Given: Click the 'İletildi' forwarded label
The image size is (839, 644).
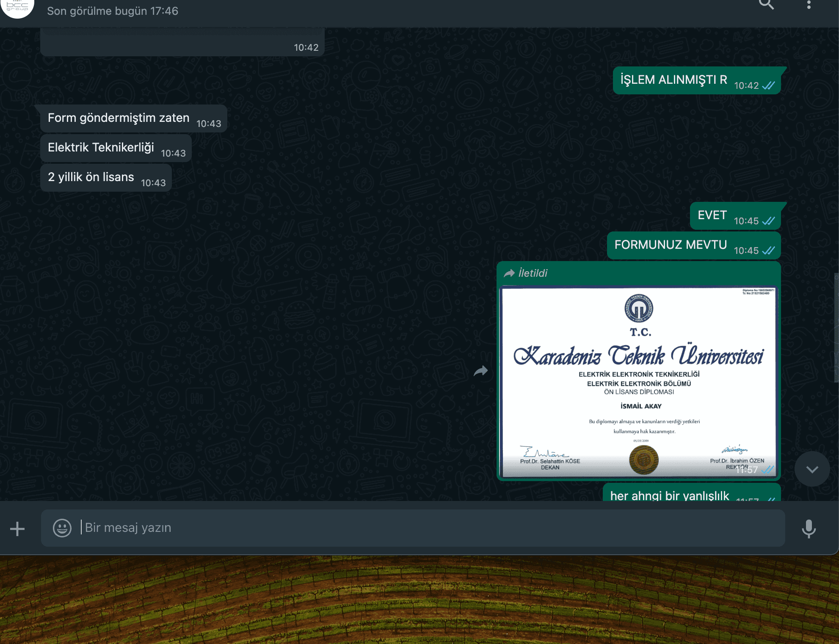Looking at the screenshot, I should point(533,273).
